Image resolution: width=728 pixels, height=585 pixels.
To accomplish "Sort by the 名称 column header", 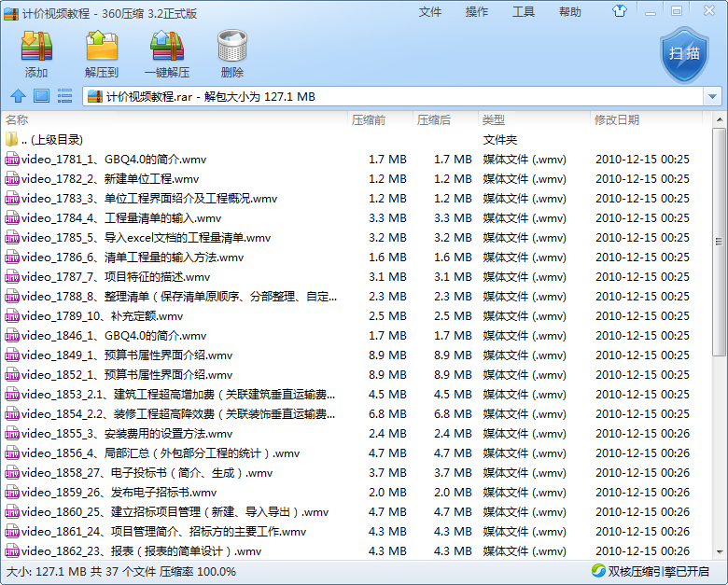I will 175,120.
